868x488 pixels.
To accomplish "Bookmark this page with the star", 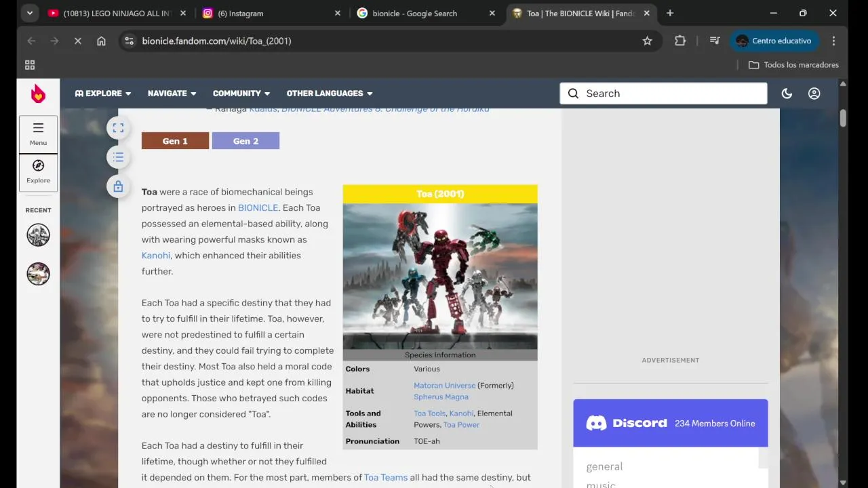I will pyautogui.click(x=648, y=41).
